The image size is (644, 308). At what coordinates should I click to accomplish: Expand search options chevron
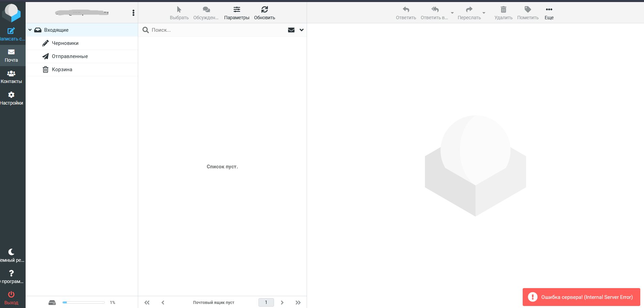point(302,30)
